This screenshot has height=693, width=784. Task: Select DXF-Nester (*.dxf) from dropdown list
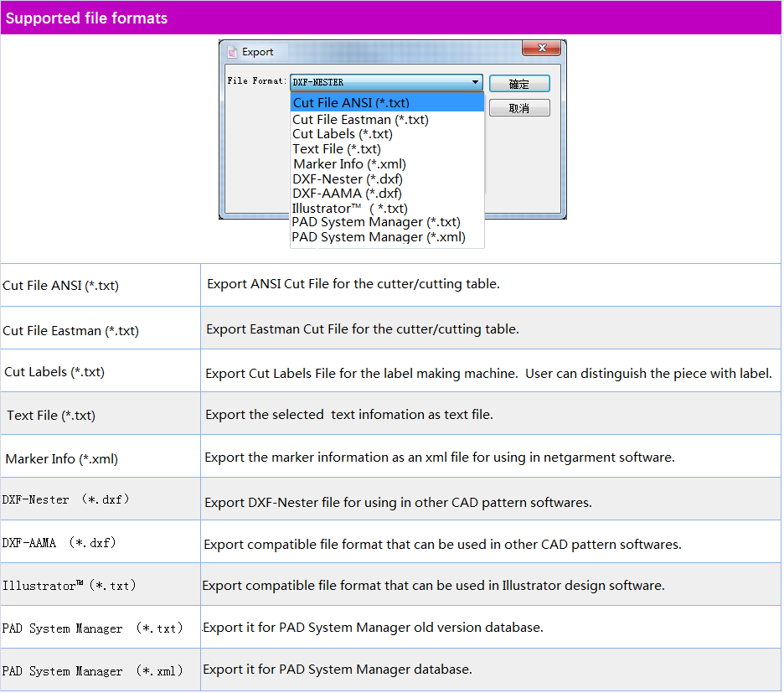click(x=348, y=179)
